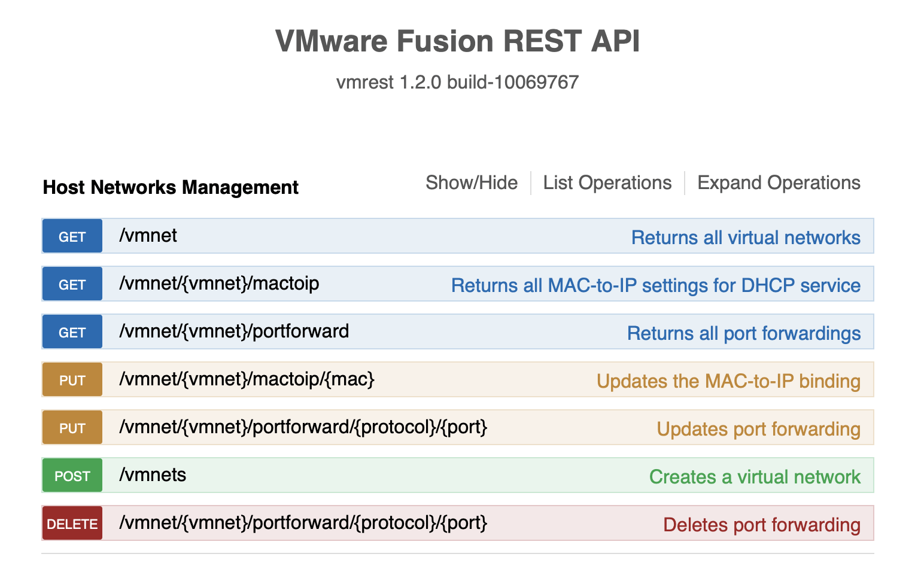Click 'Returns all MAC-to-IP settings for DHCP service'

coord(656,285)
